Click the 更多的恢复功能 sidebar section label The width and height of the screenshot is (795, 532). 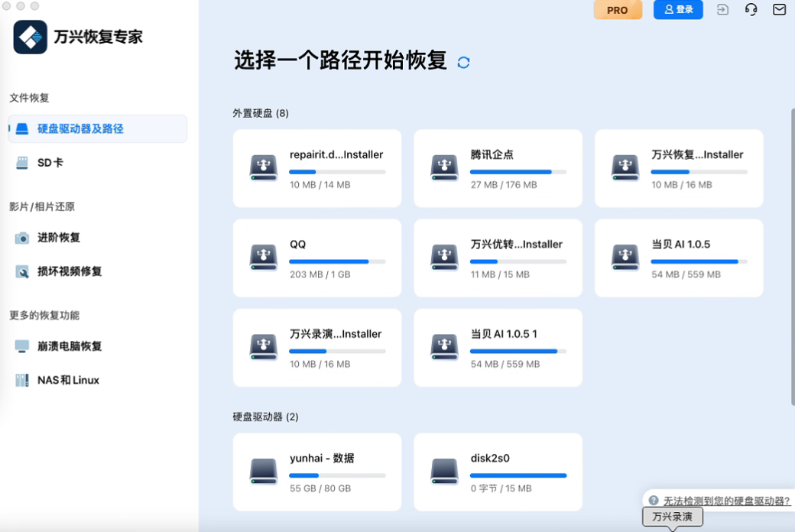(x=44, y=316)
